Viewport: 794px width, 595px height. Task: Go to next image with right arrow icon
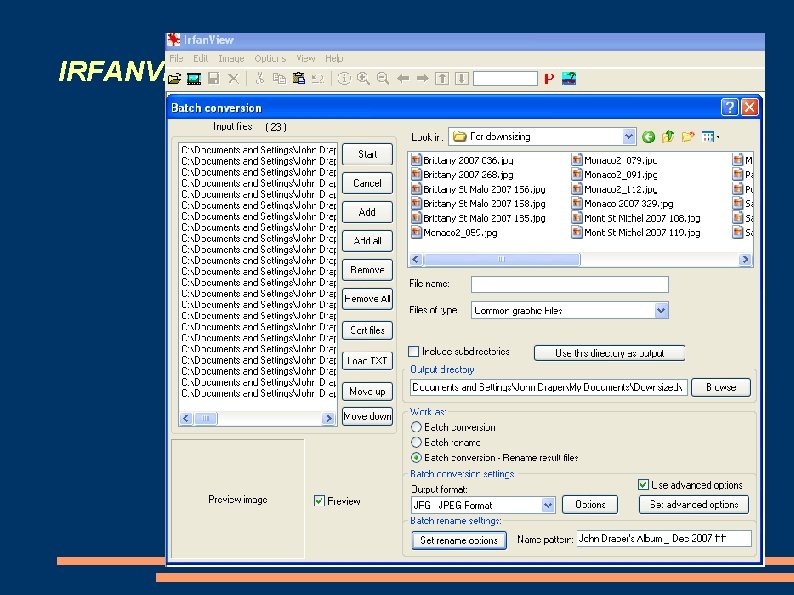(x=422, y=78)
